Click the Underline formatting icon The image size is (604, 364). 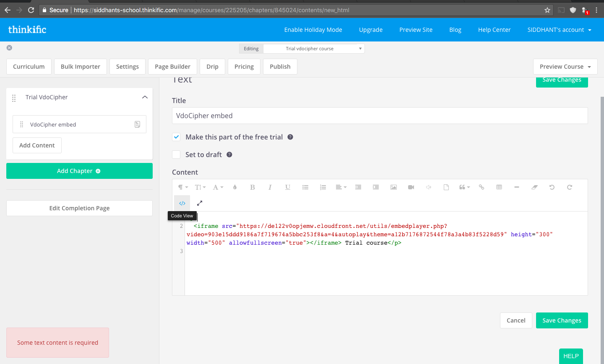(288, 187)
